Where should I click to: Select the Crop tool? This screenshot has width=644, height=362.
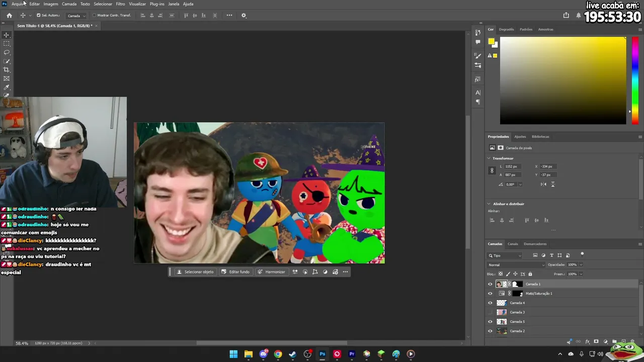point(7,70)
